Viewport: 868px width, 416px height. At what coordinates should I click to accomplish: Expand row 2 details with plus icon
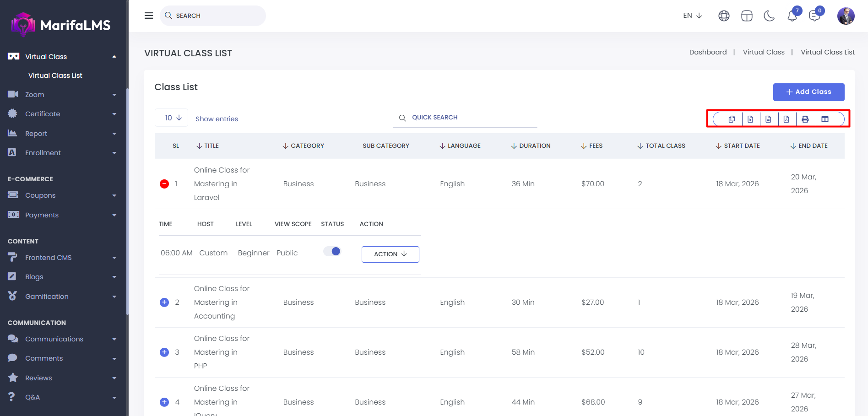click(164, 303)
